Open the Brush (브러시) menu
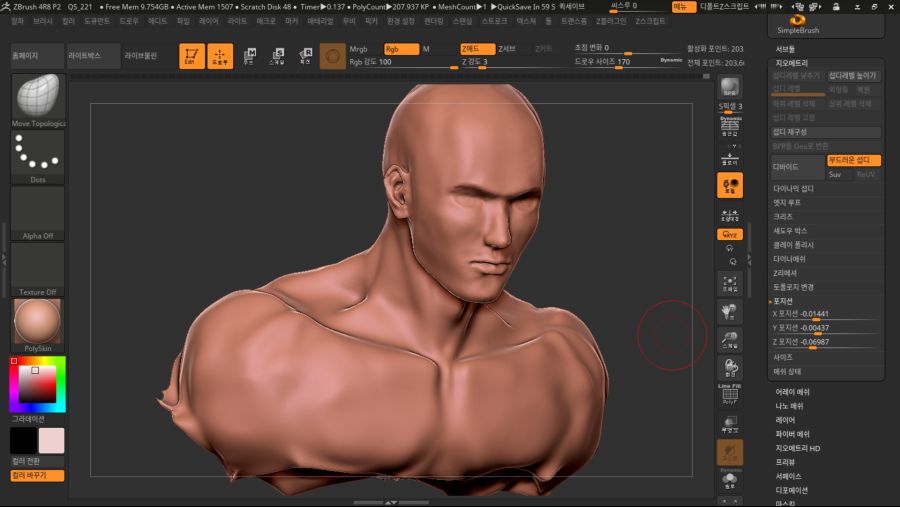 click(42, 21)
